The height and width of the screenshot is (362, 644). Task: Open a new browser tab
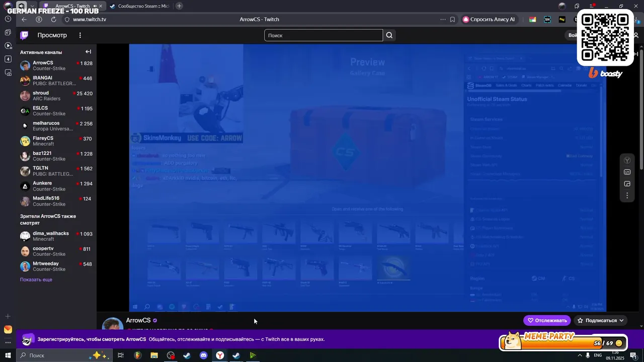click(x=179, y=6)
